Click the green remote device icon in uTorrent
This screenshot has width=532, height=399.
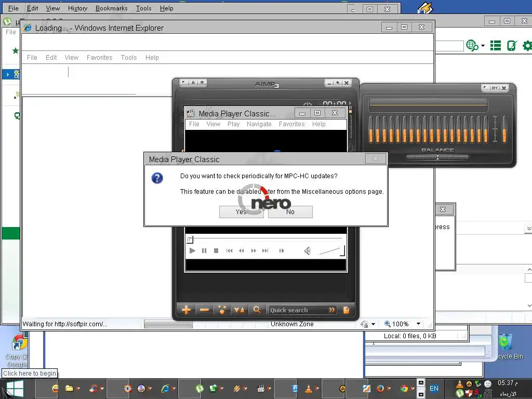[x=512, y=46]
